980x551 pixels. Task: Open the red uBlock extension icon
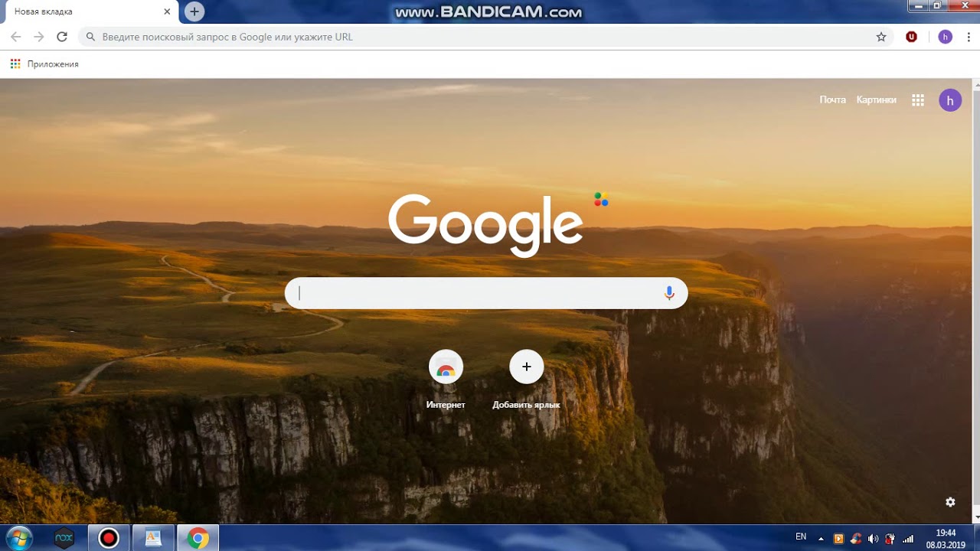coord(911,37)
